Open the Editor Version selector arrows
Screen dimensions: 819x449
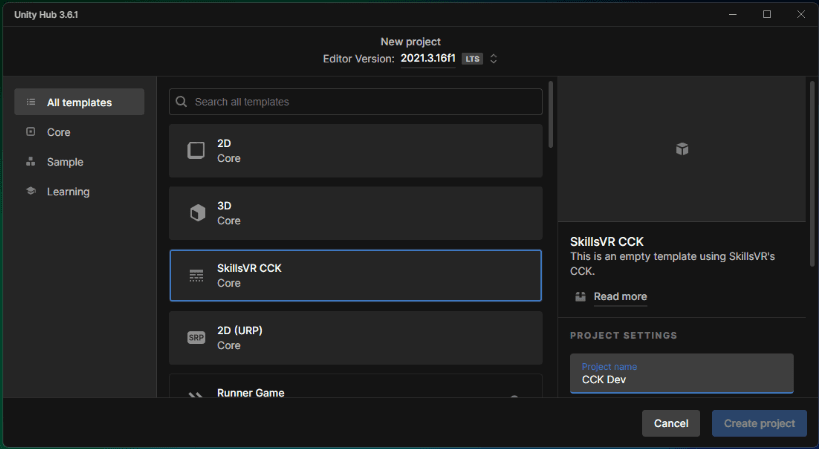pos(494,58)
